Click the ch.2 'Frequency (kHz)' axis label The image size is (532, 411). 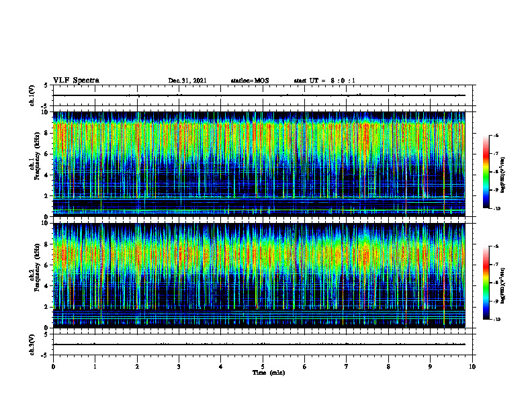(37, 267)
